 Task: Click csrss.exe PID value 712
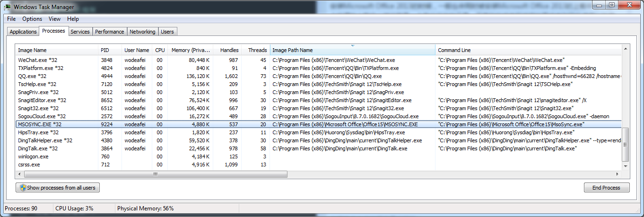point(105,165)
